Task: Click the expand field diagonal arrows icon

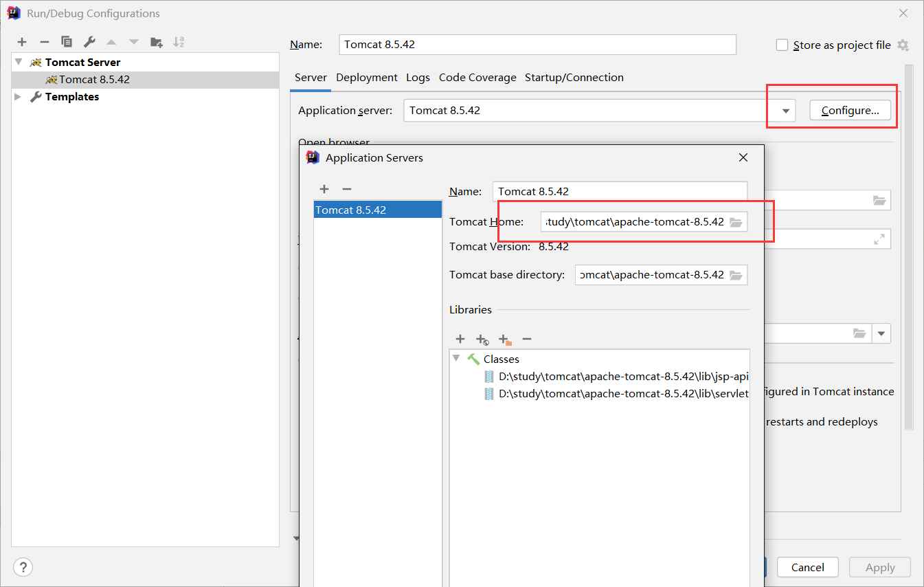Action: [879, 239]
